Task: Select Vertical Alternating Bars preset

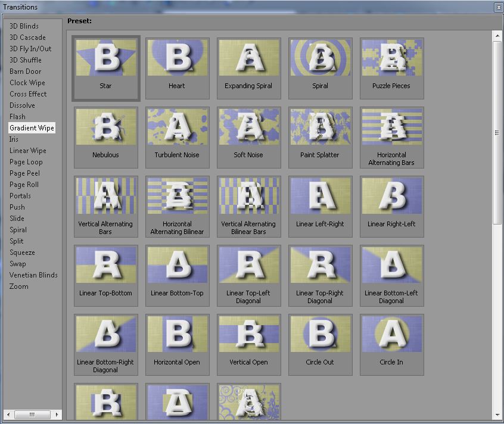Action: point(106,207)
